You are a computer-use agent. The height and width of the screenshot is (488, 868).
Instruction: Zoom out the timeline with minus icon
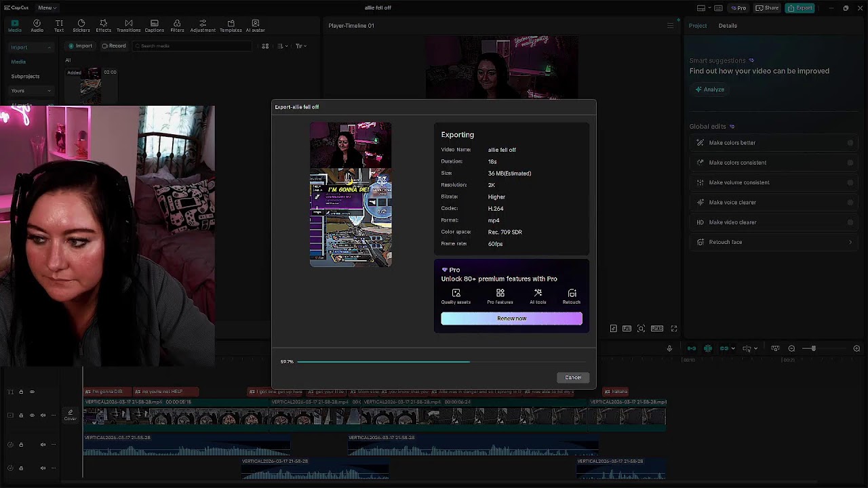(x=791, y=348)
